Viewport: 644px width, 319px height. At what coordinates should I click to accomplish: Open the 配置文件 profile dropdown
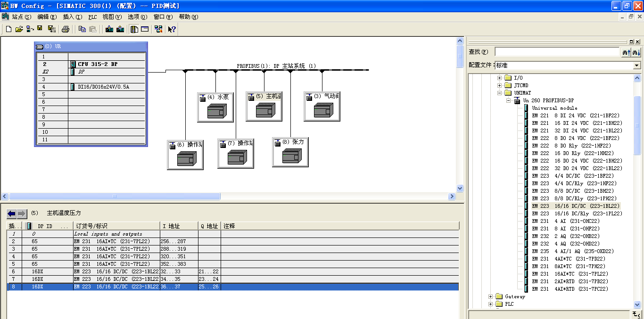click(637, 65)
